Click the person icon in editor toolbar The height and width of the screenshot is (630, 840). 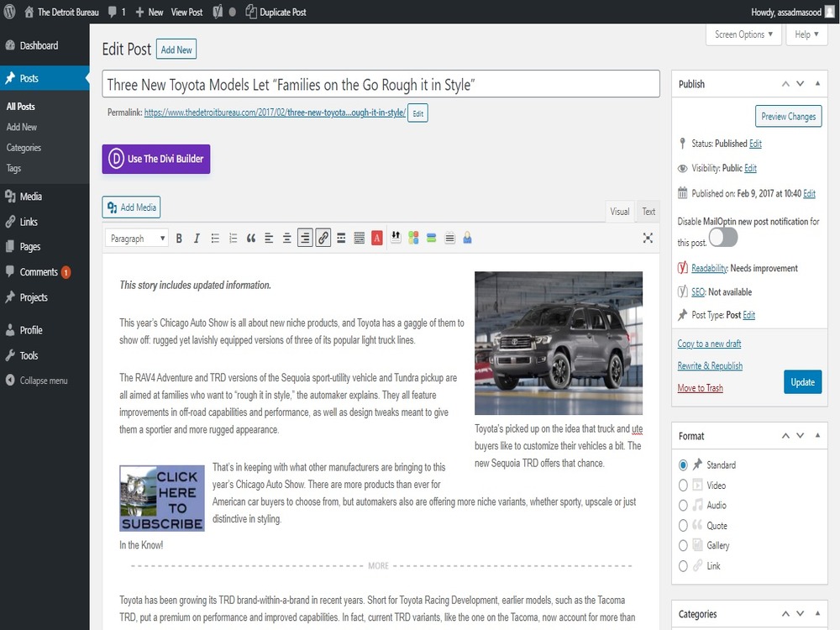tap(467, 238)
